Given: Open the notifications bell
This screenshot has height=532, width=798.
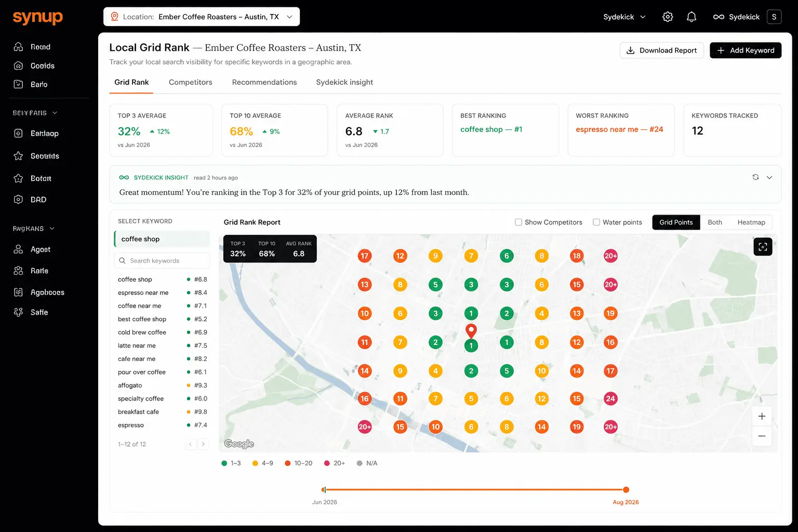Looking at the screenshot, I should click(691, 17).
